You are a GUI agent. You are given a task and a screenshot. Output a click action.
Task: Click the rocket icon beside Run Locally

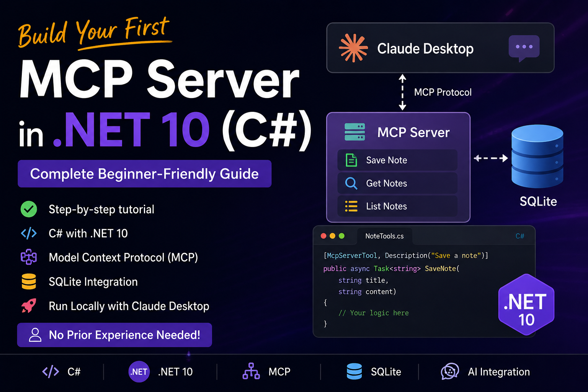coord(29,305)
